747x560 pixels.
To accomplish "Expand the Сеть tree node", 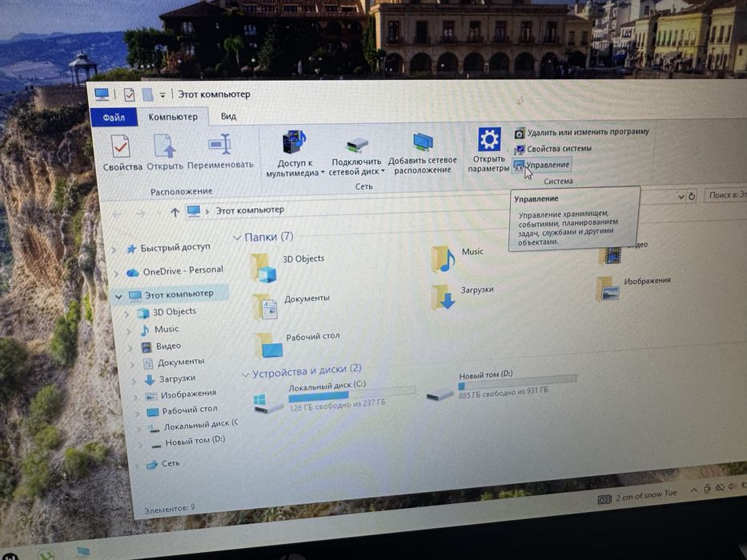I will click(x=137, y=466).
